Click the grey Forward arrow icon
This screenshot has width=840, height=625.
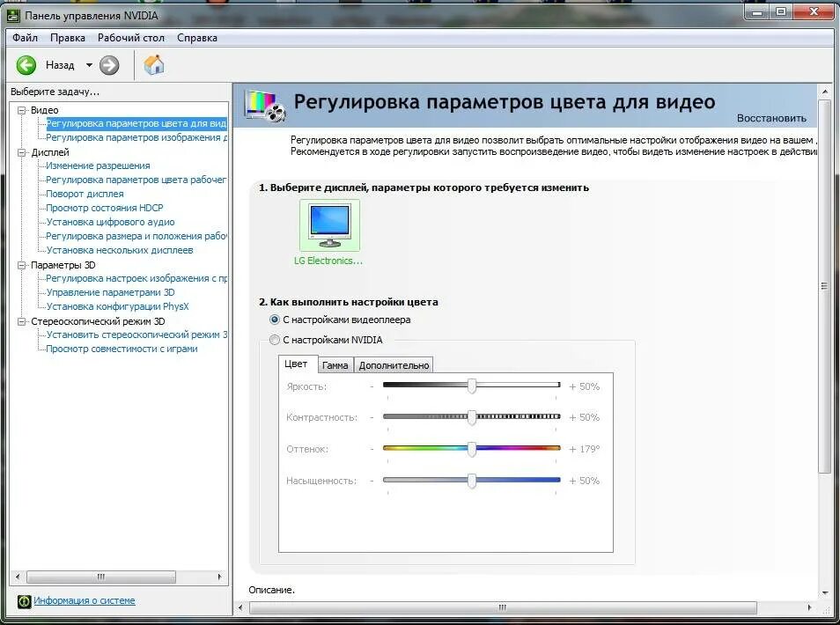click(109, 65)
